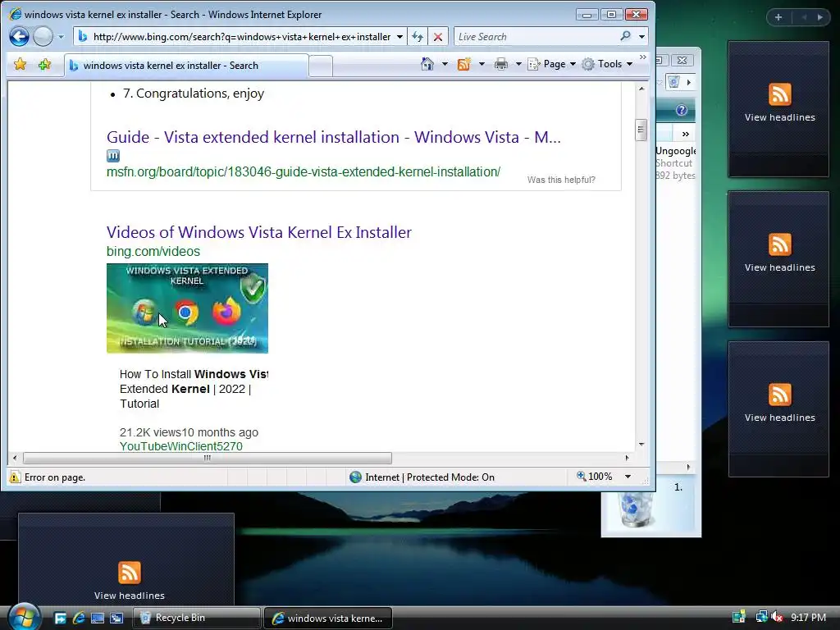Click the Refresh page icon
The image size is (840, 630).
[x=418, y=37]
